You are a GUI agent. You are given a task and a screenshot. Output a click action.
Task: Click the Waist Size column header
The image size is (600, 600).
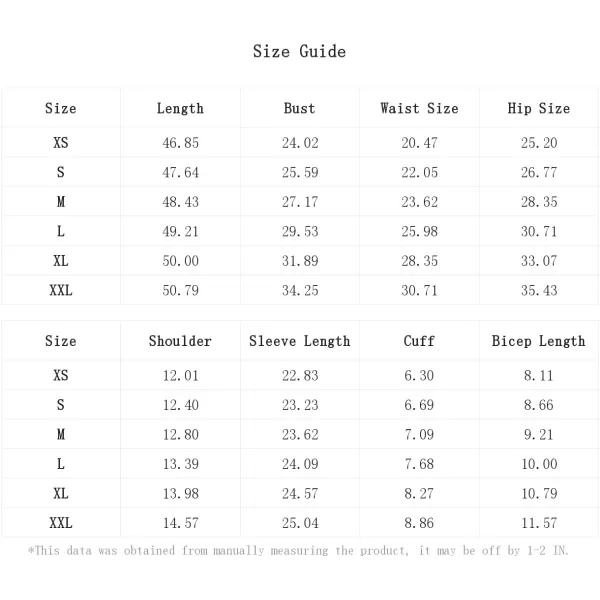point(419,108)
